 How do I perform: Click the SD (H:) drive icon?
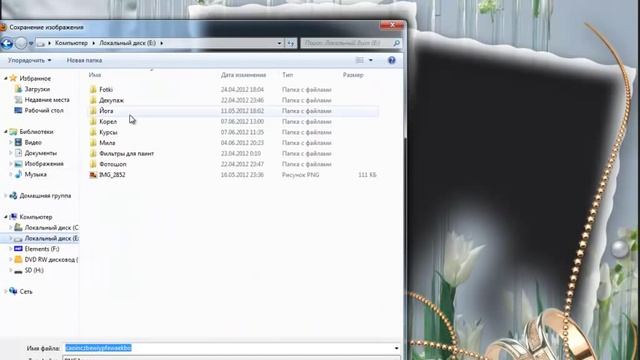point(18,270)
